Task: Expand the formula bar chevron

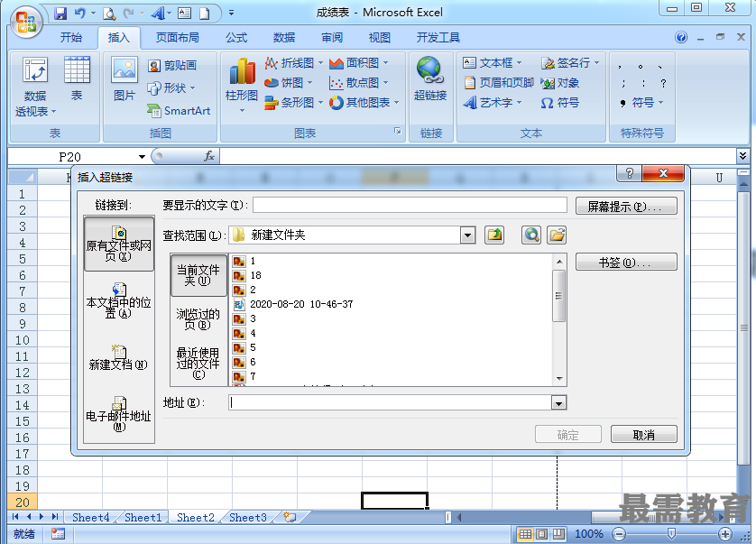Action: click(743, 155)
